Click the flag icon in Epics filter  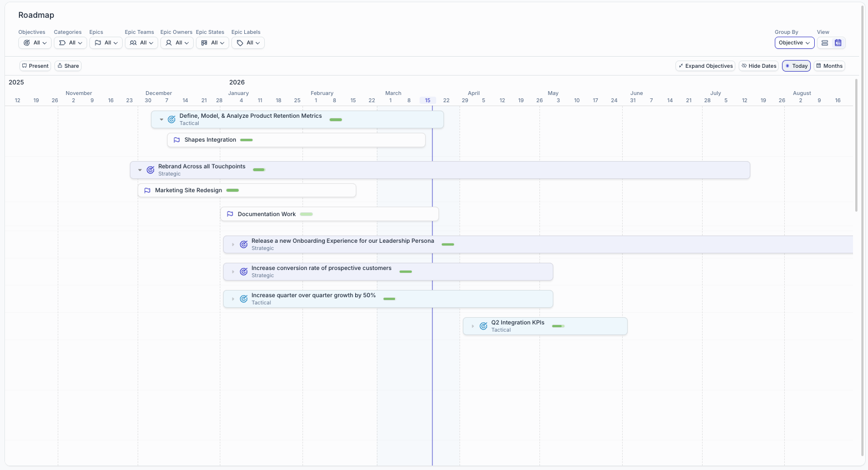(x=98, y=43)
